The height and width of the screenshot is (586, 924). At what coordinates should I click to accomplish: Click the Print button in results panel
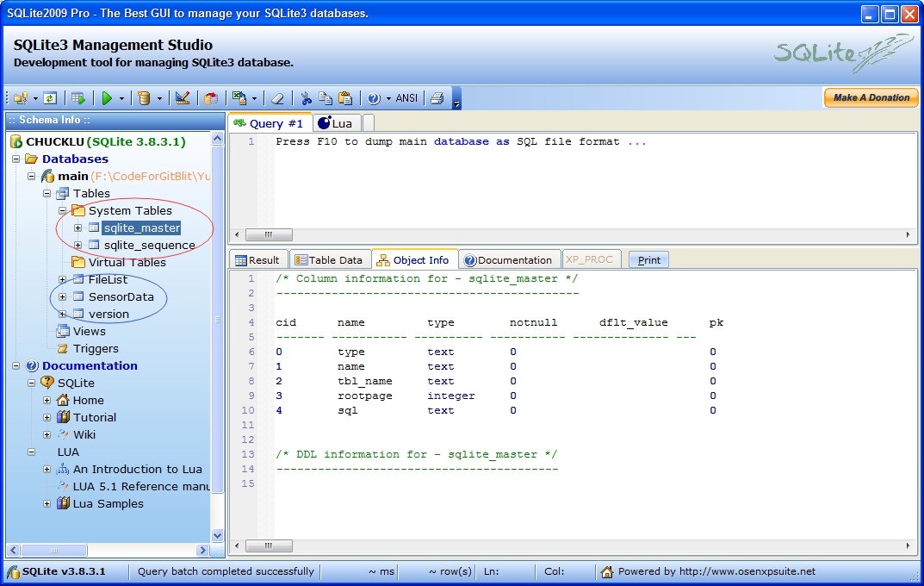pos(648,260)
